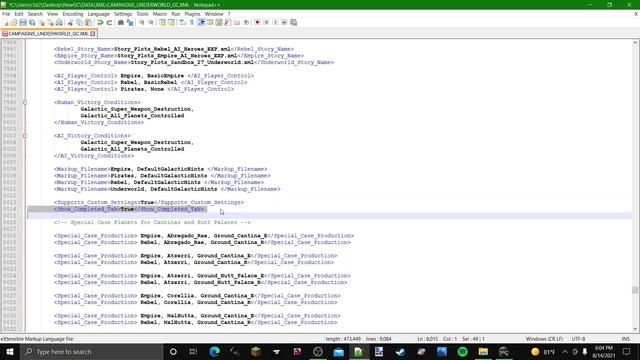Screen dimensions: 640x360
Task: Click the Close All toolbar icon
Action: point(50,22)
